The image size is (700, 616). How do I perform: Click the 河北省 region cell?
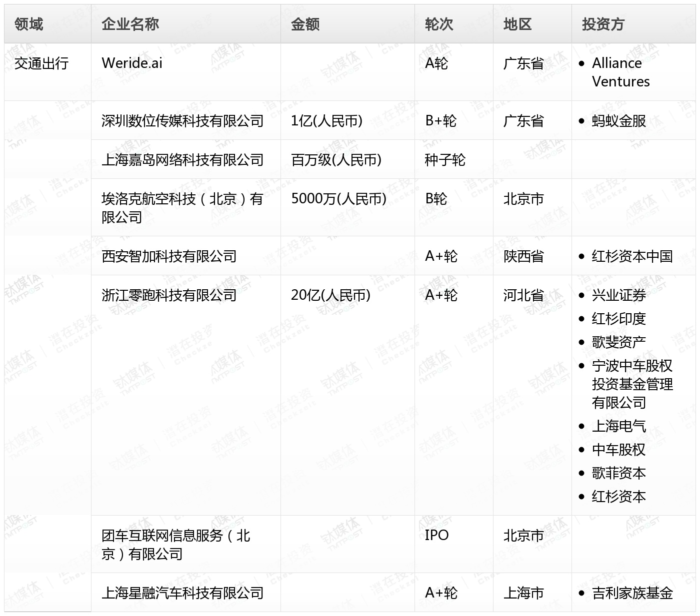click(x=523, y=295)
